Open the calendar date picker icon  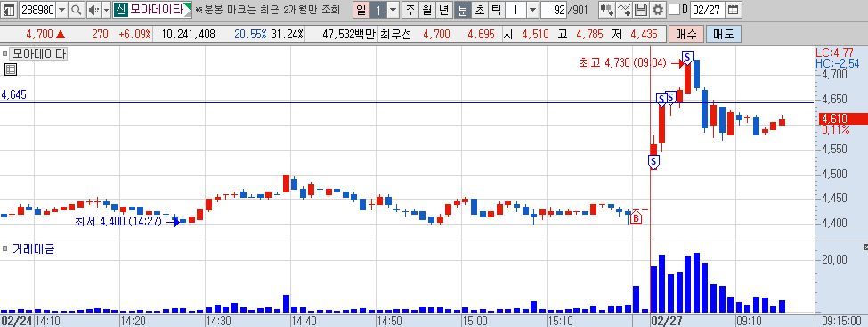pyautogui.click(x=733, y=10)
